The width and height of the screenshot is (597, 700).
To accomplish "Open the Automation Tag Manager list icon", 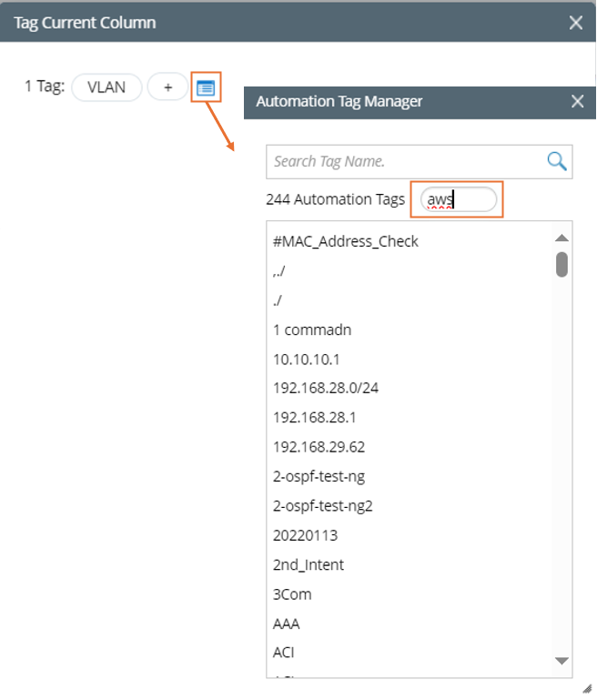I will click(206, 88).
